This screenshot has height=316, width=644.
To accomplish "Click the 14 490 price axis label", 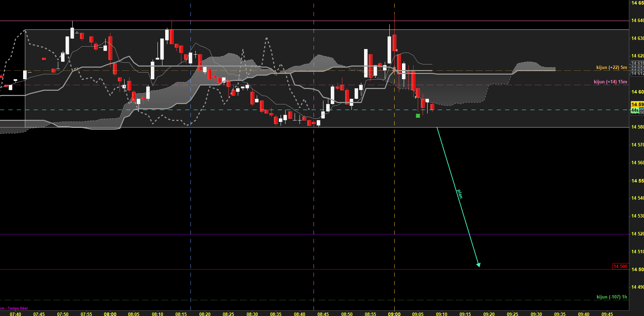I will [638, 287].
